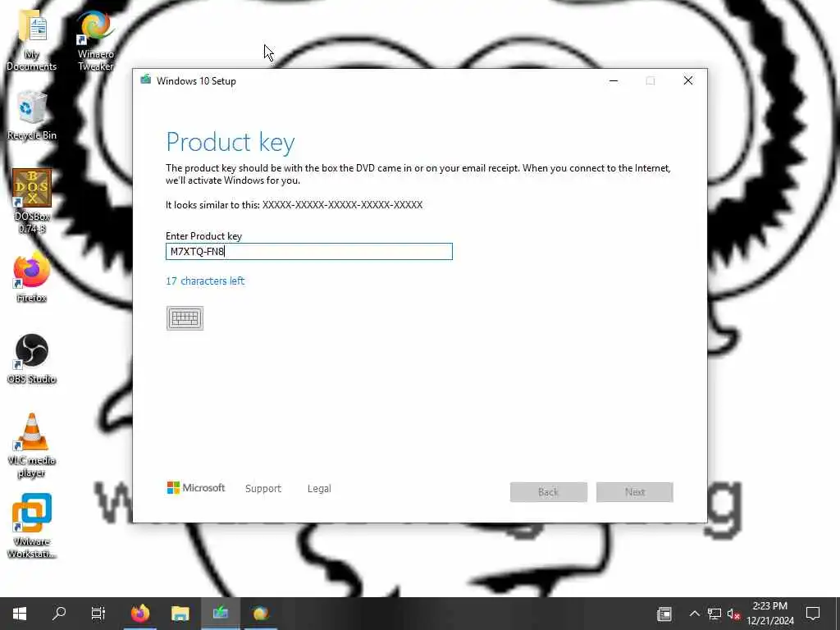Screen dimensions: 840x630
Task: Select the Winaero Tweaker desktop shortcut
Action: (x=96, y=41)
